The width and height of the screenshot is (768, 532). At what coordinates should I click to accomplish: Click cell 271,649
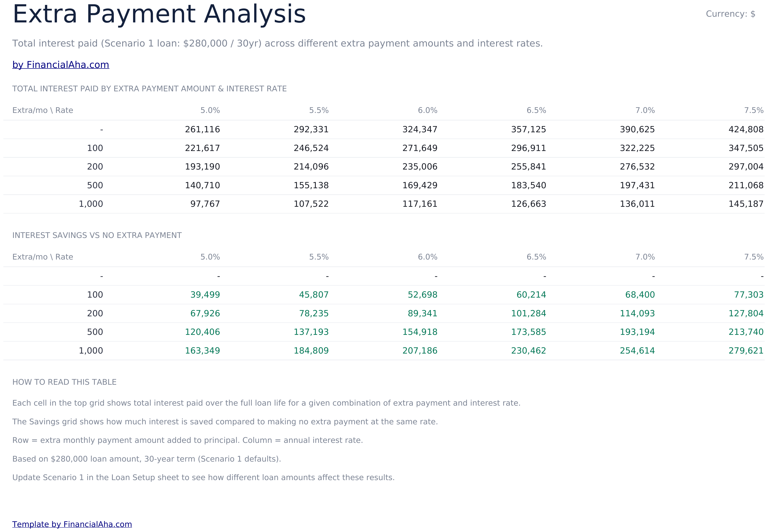pos(420,148)
